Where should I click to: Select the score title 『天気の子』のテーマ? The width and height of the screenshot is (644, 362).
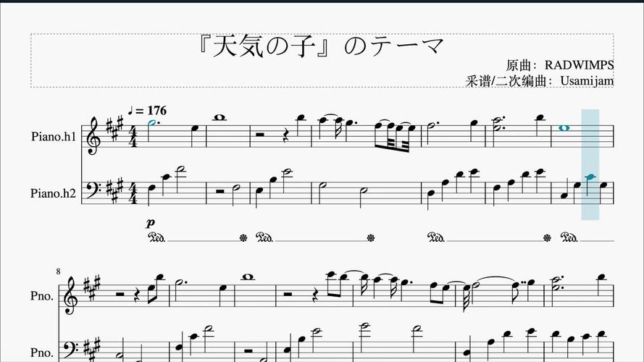[x=320, y=46]
